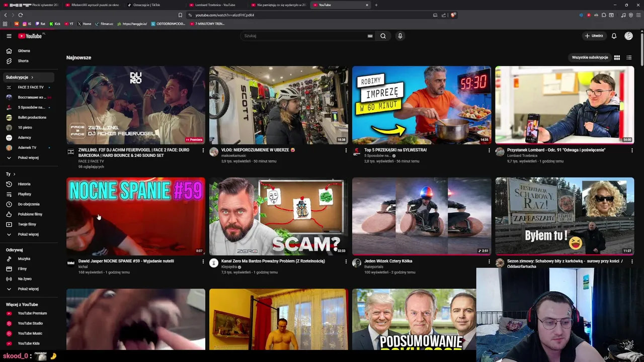
Task: Click the search magnifier button
Action: click(x=383, y=36)
